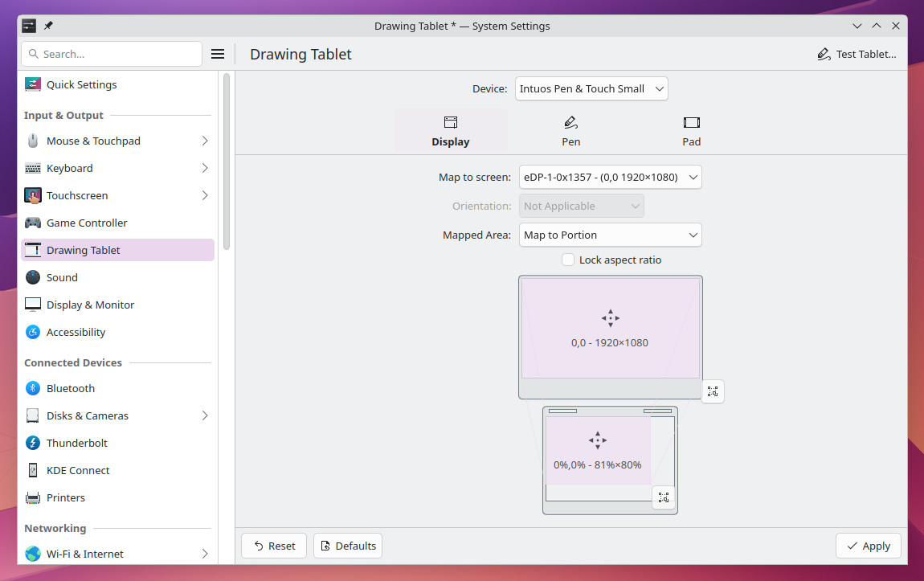Click the tablet mapped area rectangle

pyautogui.click(x=598, y=450)
